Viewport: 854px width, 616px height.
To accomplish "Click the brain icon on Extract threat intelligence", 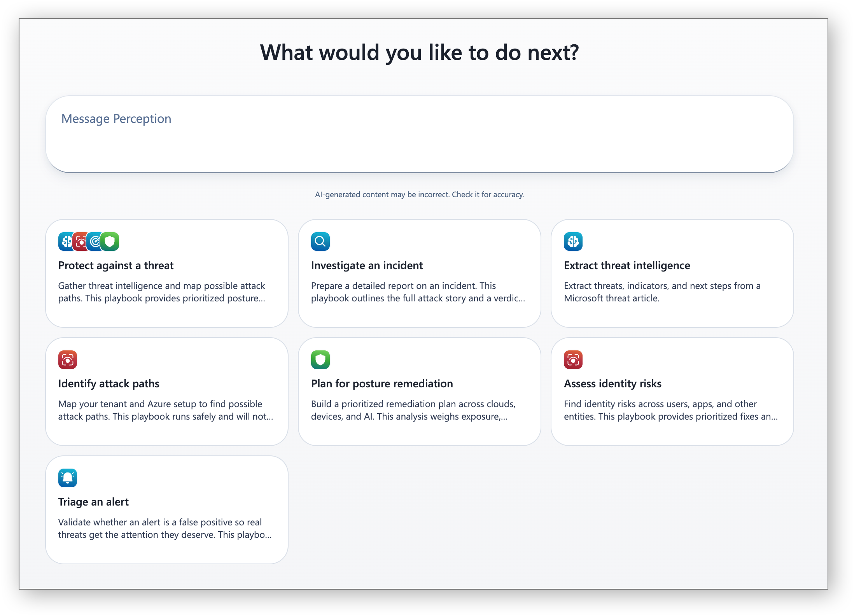I will (573, 241).
